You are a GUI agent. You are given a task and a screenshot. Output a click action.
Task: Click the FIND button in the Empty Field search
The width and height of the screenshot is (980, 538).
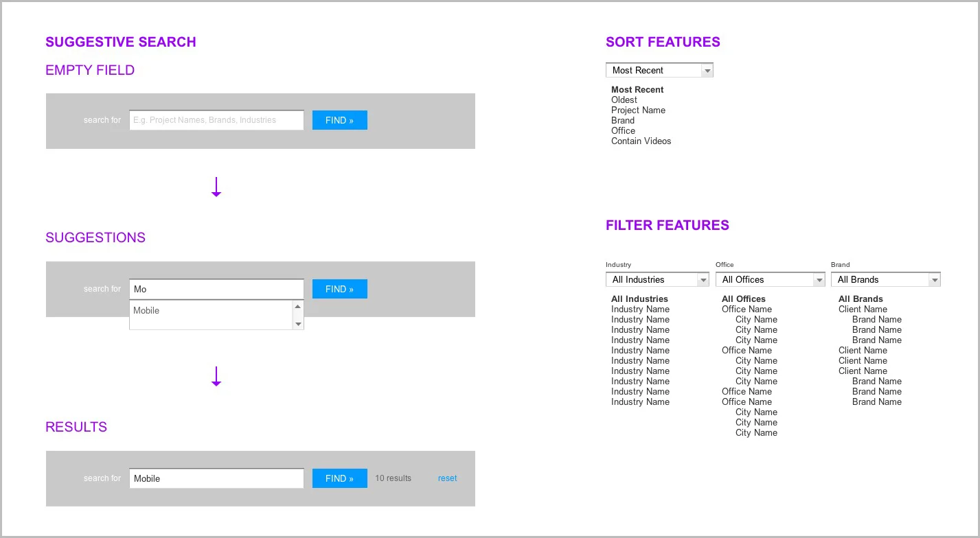[339, 119]
